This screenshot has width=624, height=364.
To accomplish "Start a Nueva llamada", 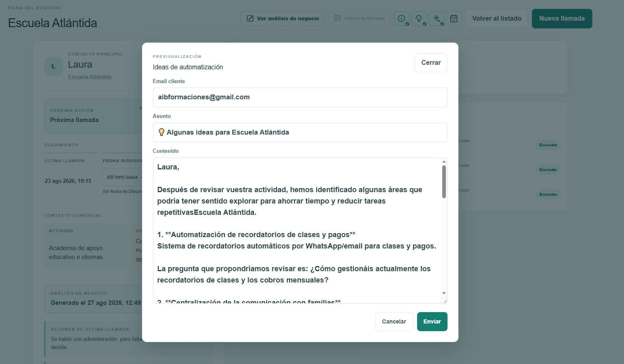I will point(562,19).
